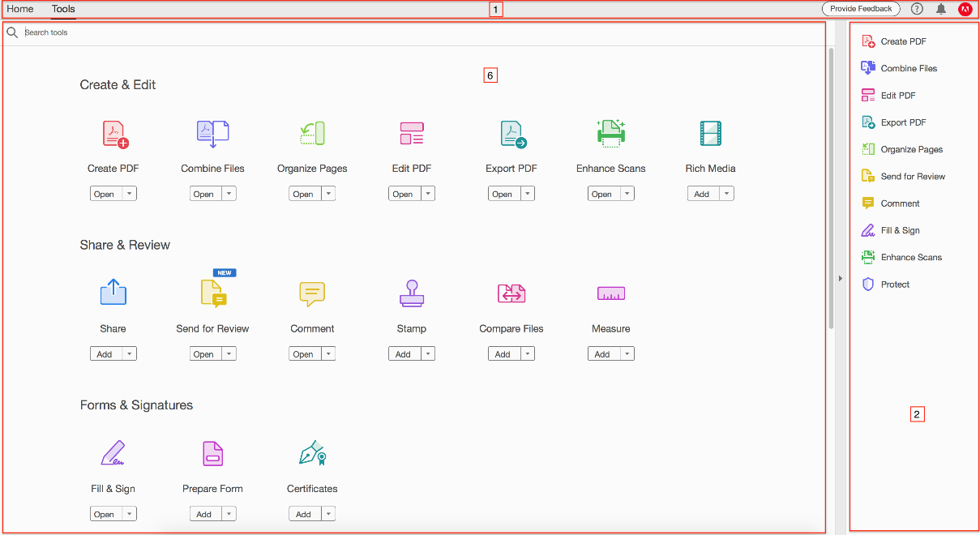Click the Stamp tool icon
This screenshot has width=980, height=535.
[411, 293]
